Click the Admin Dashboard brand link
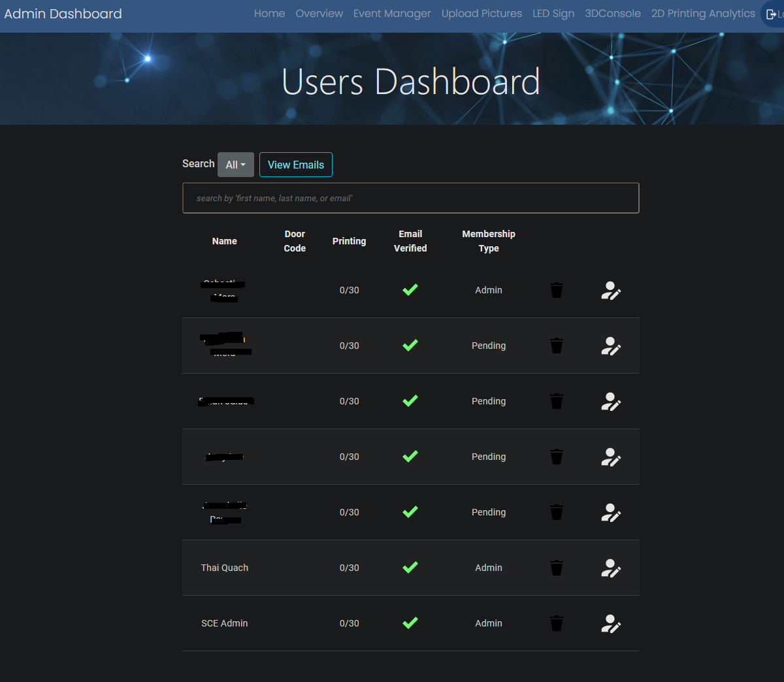This screenshot has width=784, height=682. pyautogui.click(x=63, y=14)
